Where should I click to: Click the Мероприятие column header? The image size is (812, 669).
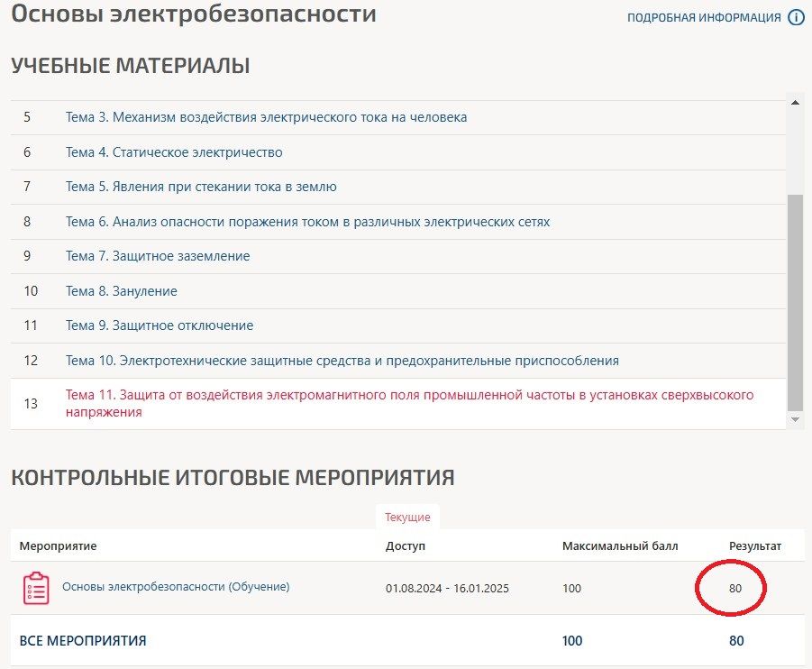click(58, 546)
